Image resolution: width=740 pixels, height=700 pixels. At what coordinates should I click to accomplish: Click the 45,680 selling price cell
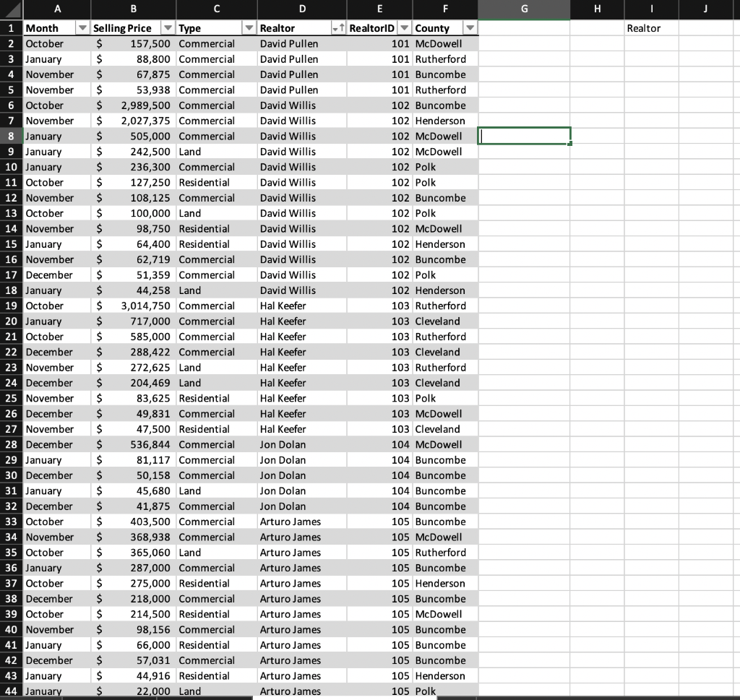[134, 491]
